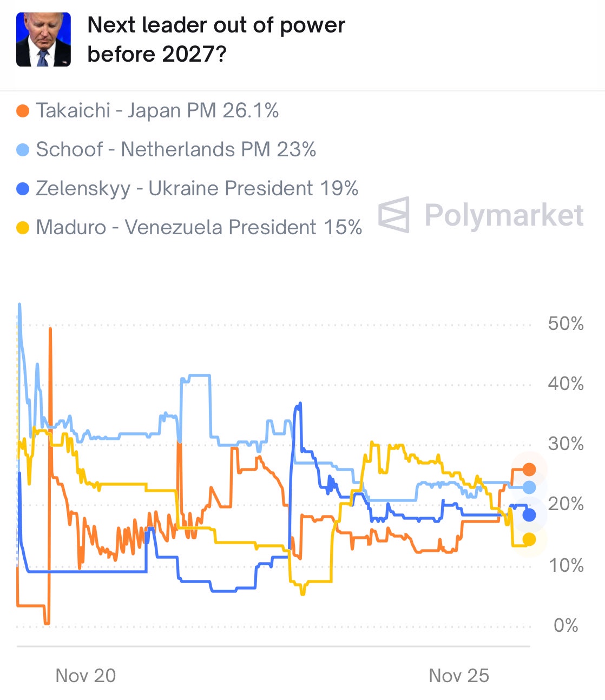The width and height of the screenshot is (605, 700).
Task: Select the yellow Maduro legend dot
Action: tap(23, 228)
